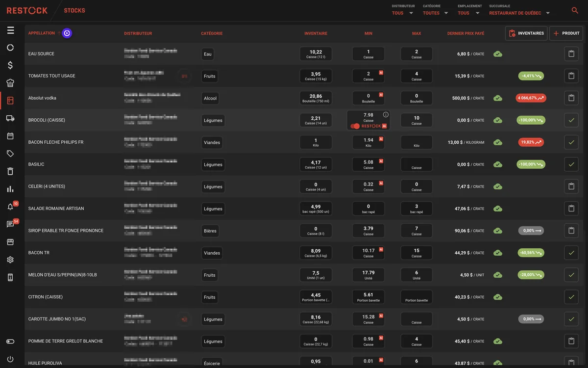Toggle the checkmark box for BROCOLI (CAISSE)
588x368 pixels.
coord(571,120)
